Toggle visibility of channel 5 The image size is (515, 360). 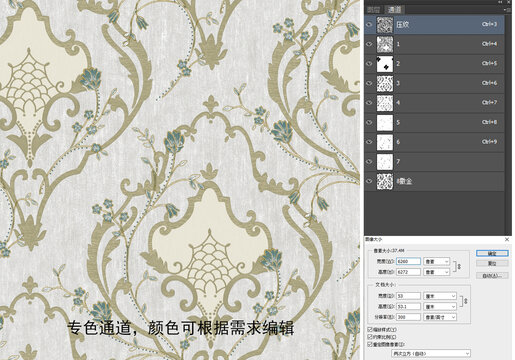[369, 122]
